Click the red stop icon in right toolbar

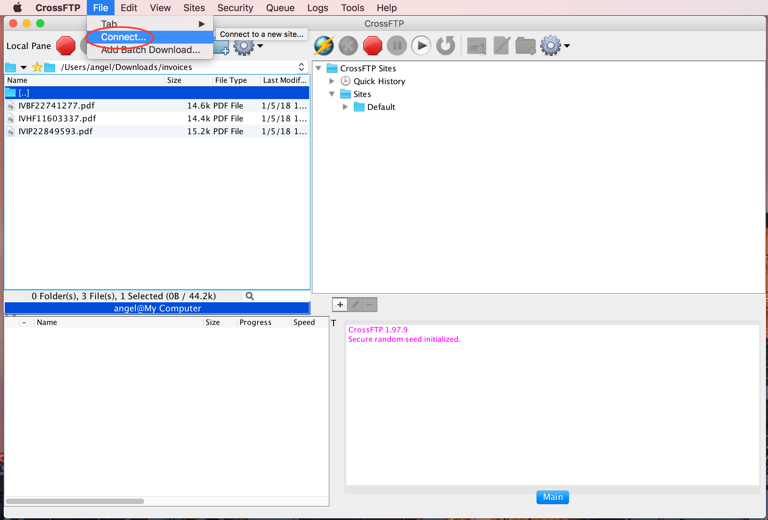tap(372, 45)
